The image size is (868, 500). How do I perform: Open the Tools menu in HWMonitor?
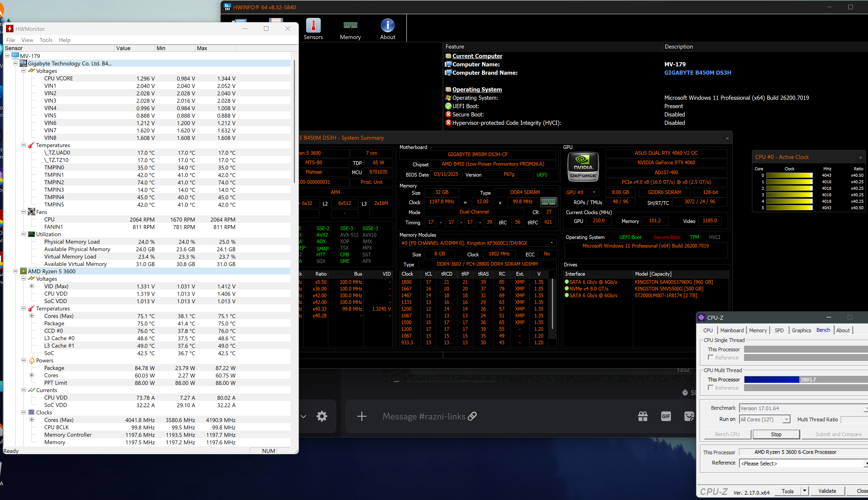pyautogui.click(x=46, y=40)
